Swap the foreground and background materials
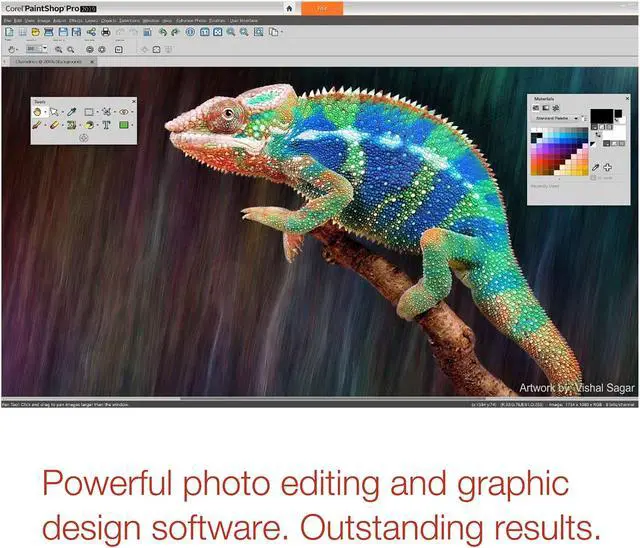 [x=598, y=135]
